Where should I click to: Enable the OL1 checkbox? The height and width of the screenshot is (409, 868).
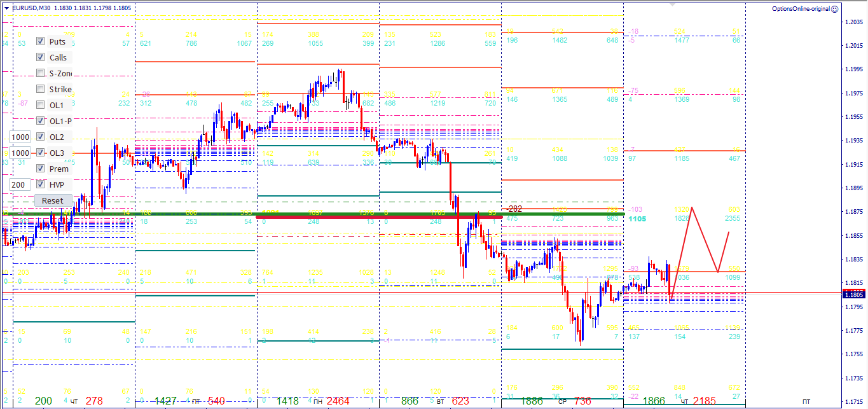pyautogui.click(x=41, y=105)
